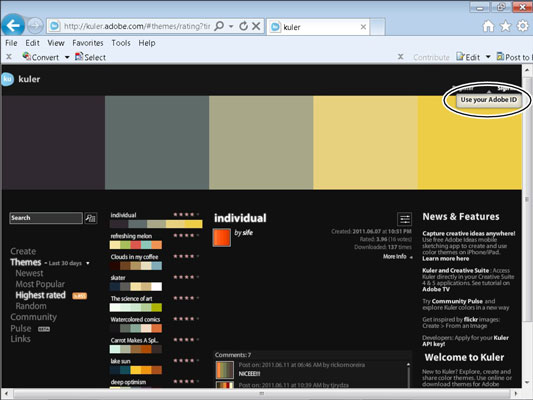The width and height of the screenshot is (533, 400).
Task: Go back with the browser Back arrow
Action: 13,25
